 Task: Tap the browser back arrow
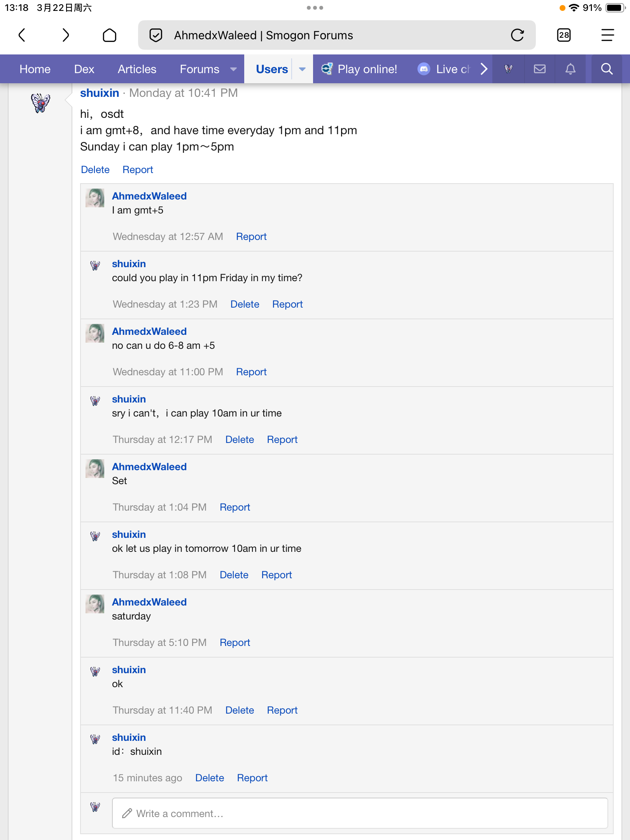coord(22,35)
